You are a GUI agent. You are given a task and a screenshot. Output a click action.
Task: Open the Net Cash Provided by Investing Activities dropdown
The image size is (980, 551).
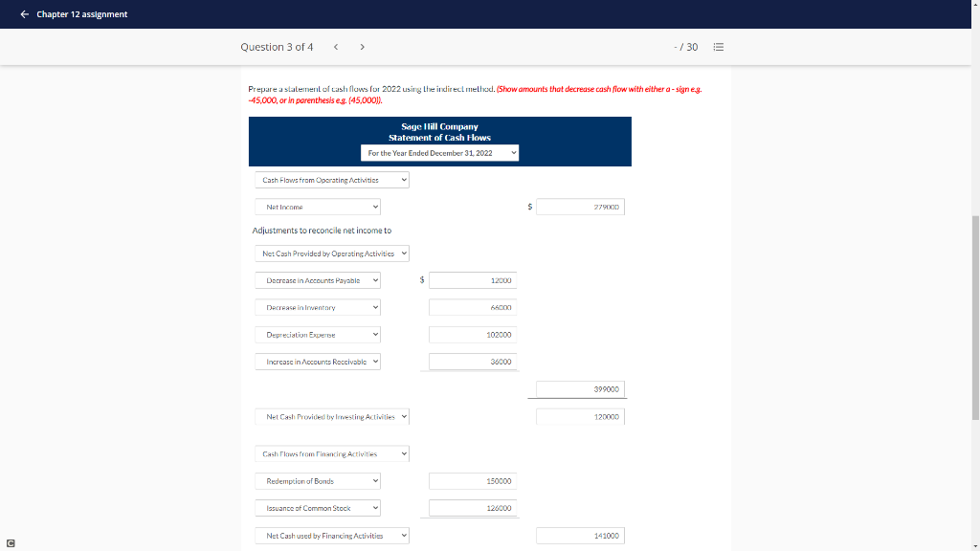(331, 416)
